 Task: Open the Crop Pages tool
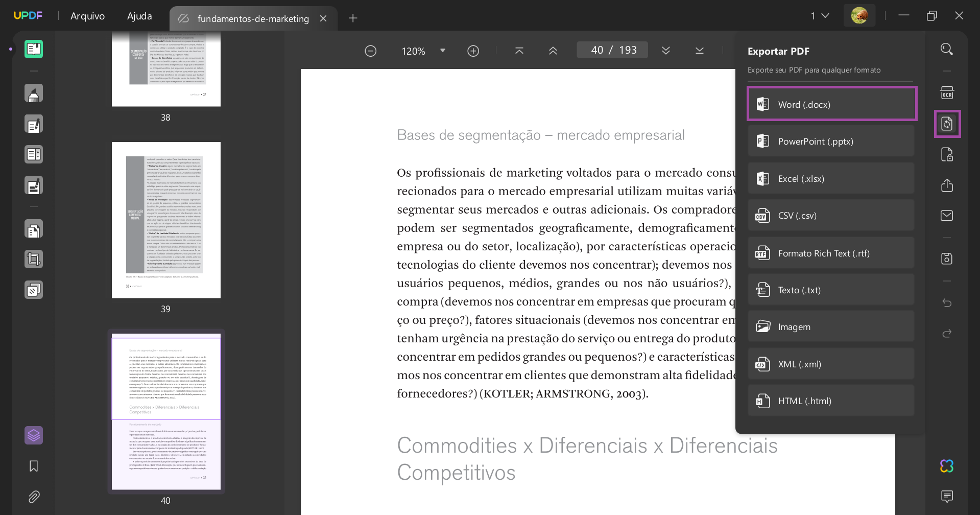(33, 259)
